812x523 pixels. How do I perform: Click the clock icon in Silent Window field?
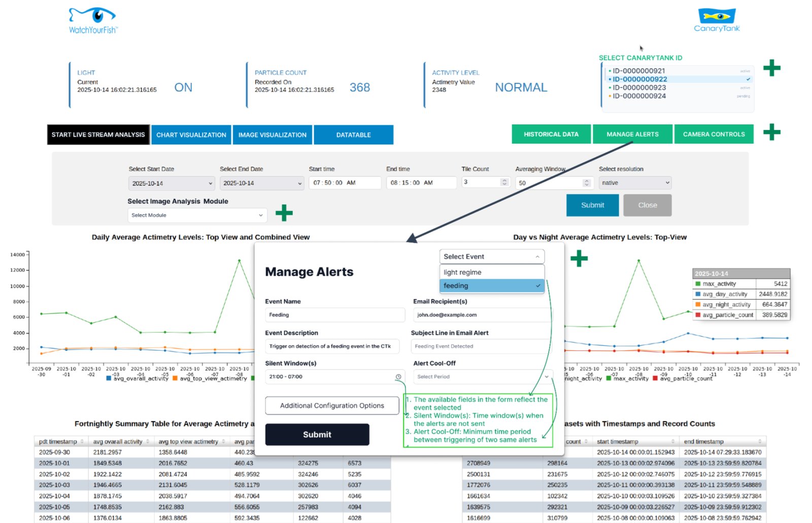point(398,377)
